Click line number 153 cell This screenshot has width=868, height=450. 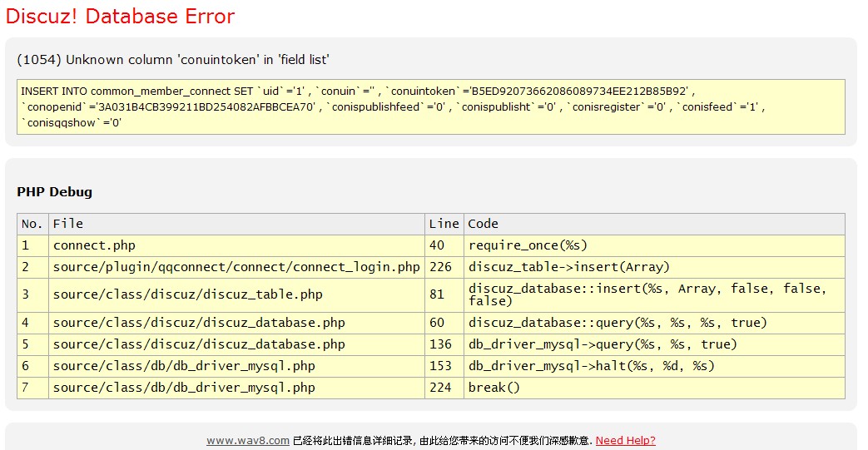(441, 365)
